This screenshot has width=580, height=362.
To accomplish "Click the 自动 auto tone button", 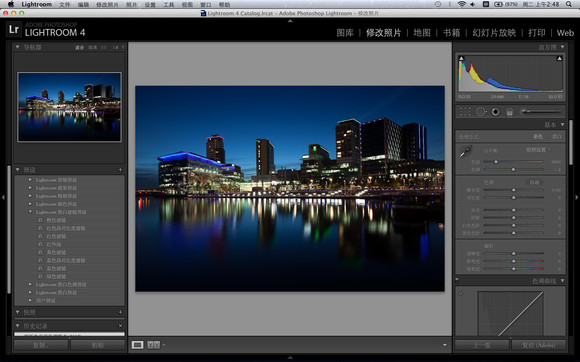I will 535,182.
